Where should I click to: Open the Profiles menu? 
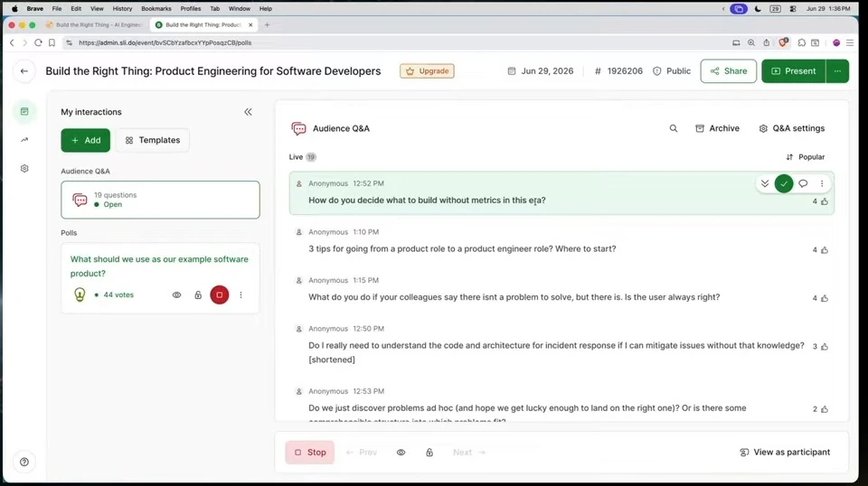click(x=191, y=9)
